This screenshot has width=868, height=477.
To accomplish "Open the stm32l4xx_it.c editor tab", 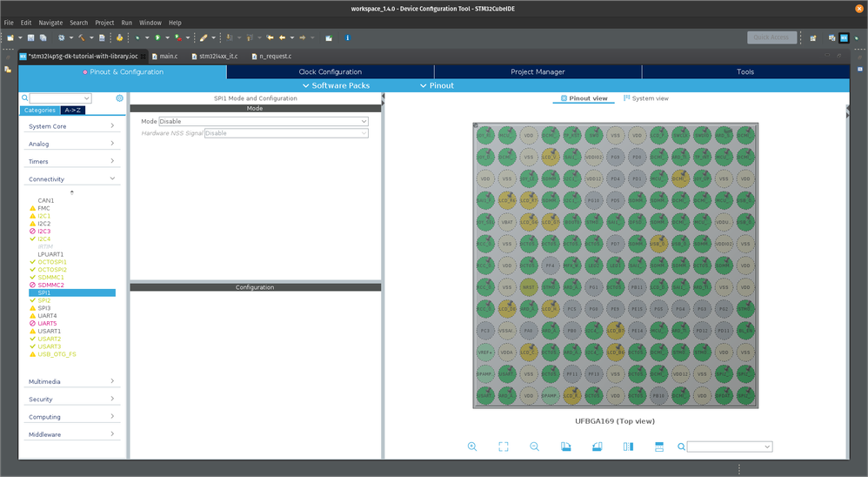I will (215, 56).
